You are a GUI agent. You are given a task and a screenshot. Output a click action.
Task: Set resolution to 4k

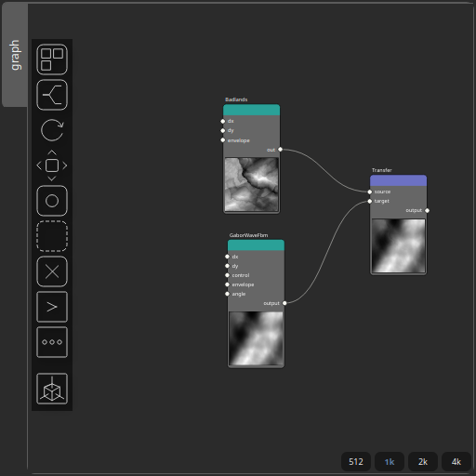(456, 462)
